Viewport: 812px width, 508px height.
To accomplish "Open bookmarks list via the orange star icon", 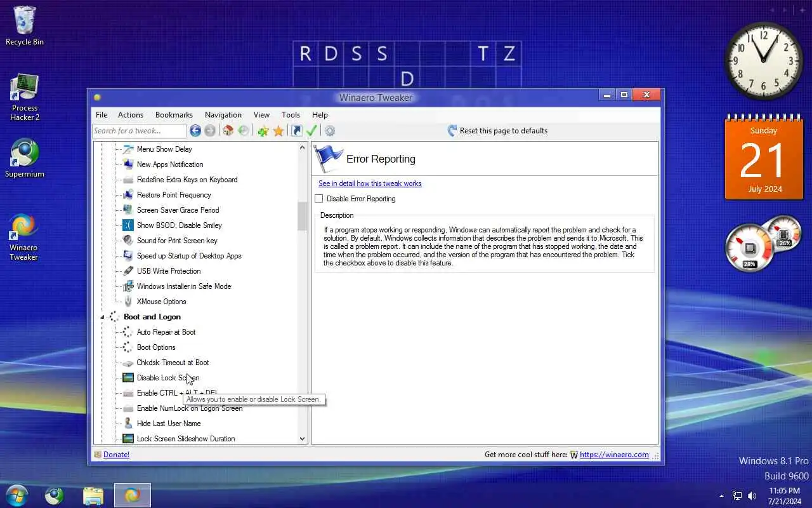I will [x=278, y=131].
